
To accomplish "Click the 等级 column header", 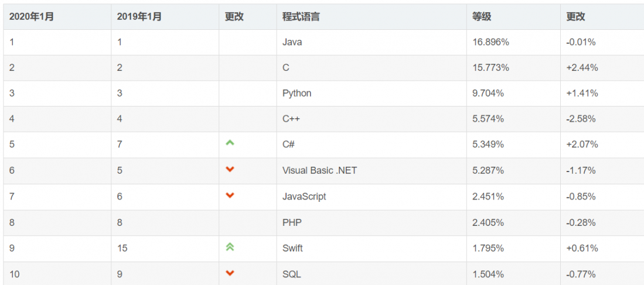I will pos(482,16).
